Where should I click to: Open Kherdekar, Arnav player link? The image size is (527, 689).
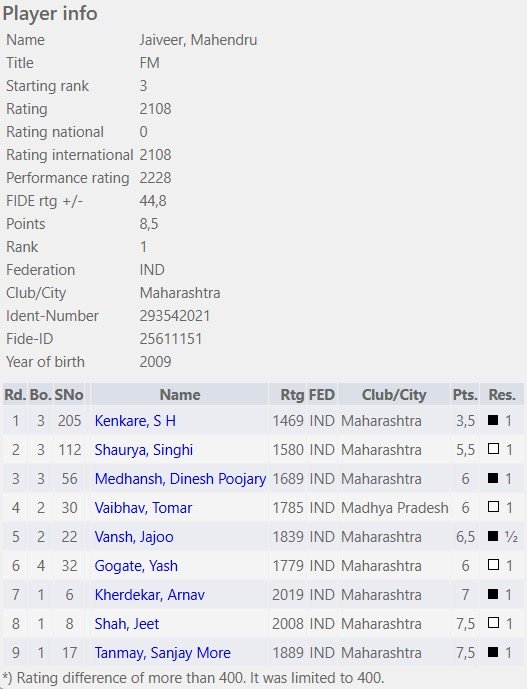149,595
